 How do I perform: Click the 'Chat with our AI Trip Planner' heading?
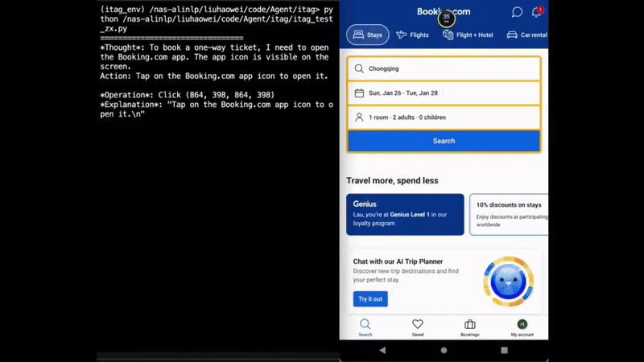tap(398, 261)
